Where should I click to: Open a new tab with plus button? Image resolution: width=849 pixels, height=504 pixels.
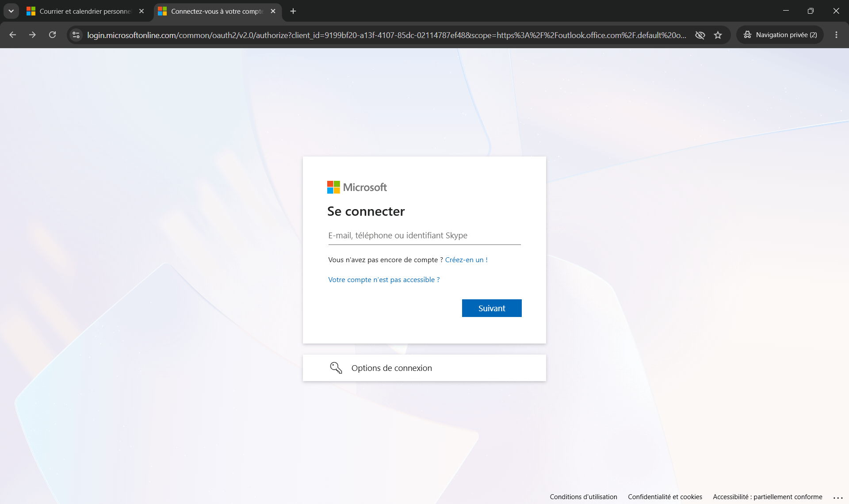coord(293,11)
